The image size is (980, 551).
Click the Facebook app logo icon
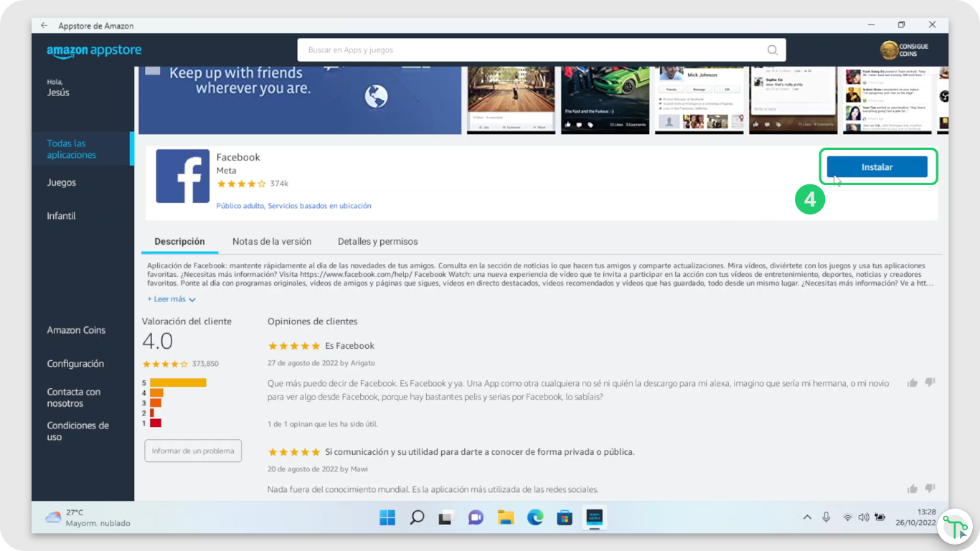182,176
